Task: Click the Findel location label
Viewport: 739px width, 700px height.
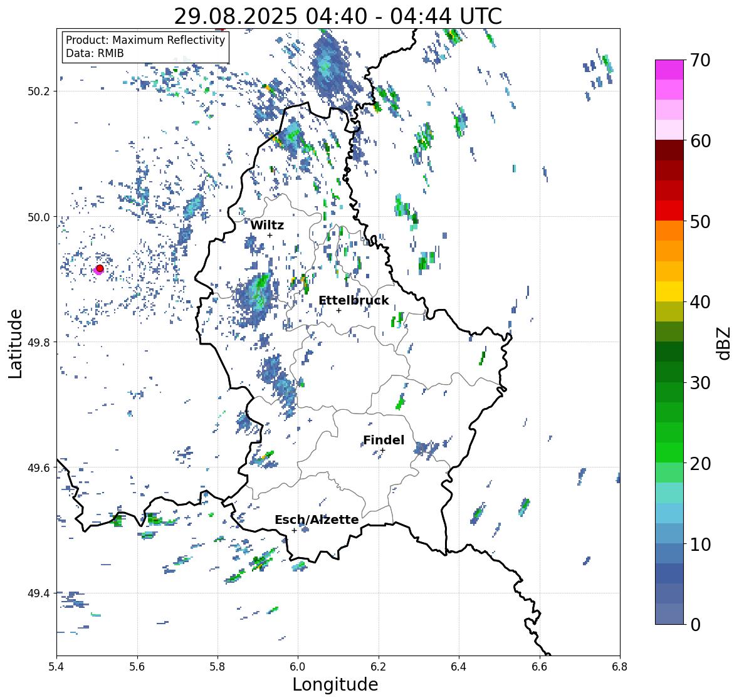Action: coord(384,440)
